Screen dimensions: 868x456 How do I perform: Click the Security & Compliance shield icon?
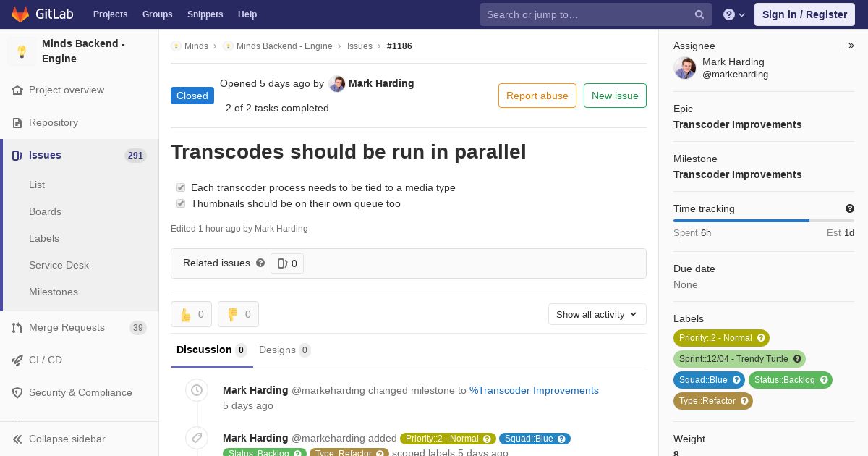(17, 393)
